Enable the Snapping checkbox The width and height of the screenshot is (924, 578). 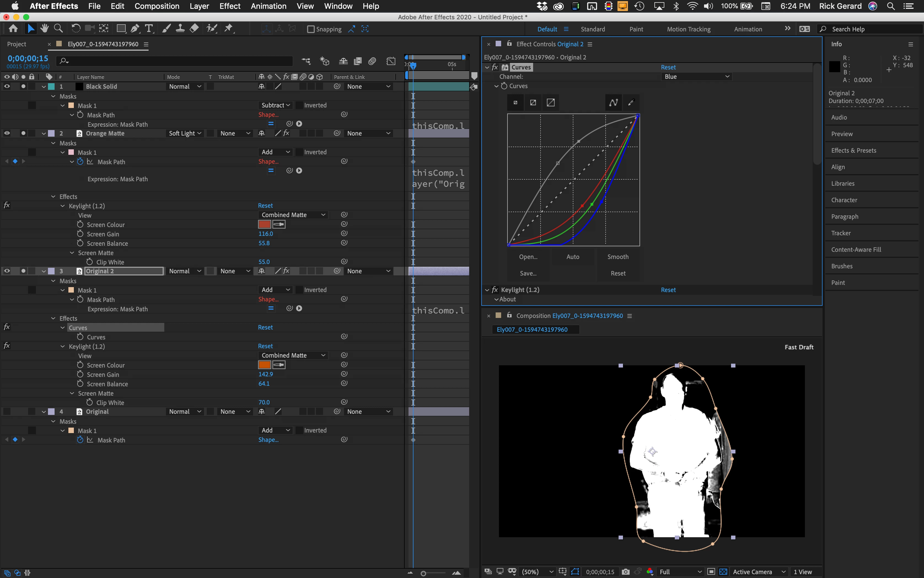[x=311, y=29]
